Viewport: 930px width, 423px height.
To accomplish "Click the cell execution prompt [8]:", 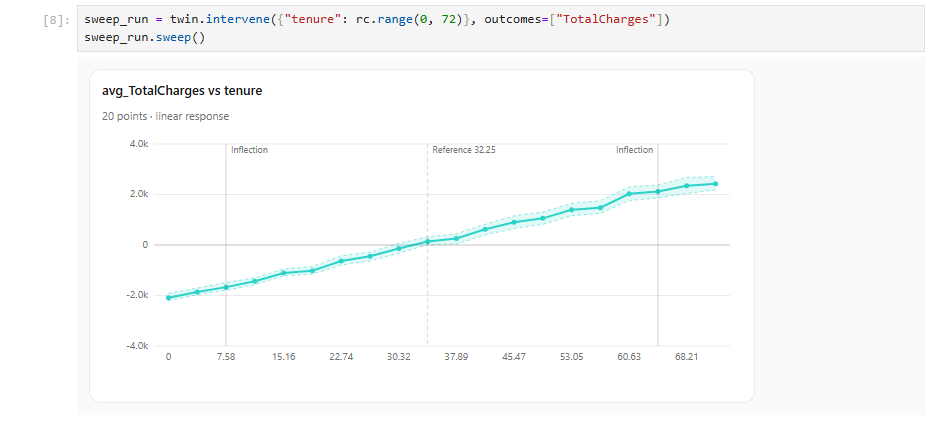I will click(x=56, y=20).
